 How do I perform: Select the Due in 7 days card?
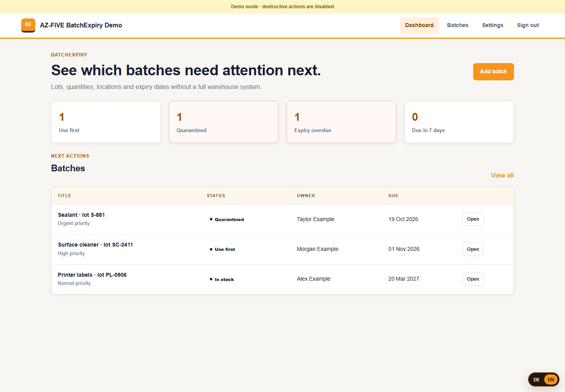coord(459,122)
